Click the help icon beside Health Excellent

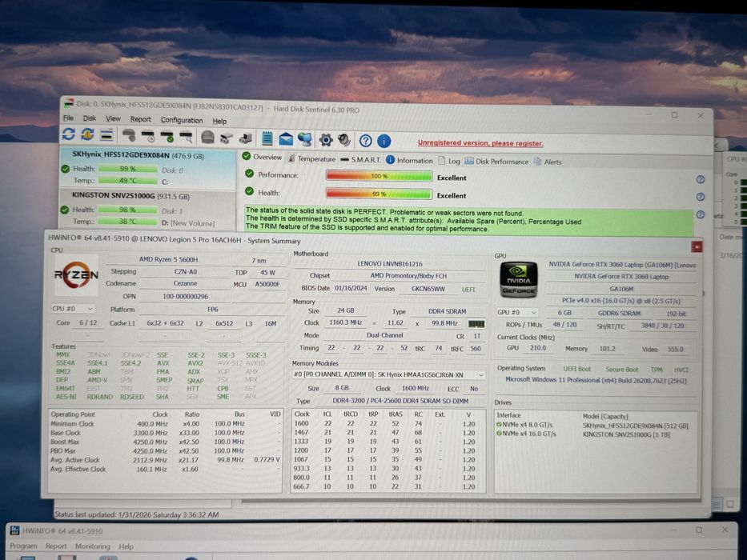point(701,197)
